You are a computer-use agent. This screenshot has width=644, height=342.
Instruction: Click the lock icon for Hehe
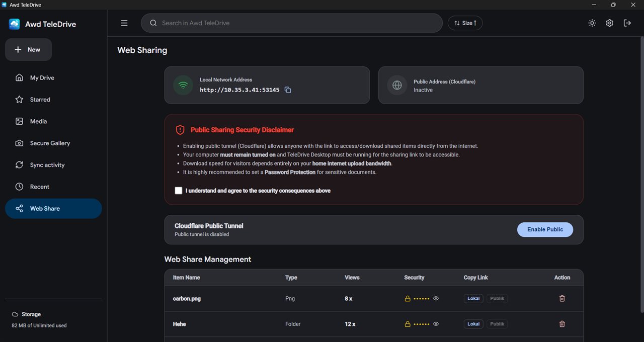click(x=408, y=324)
